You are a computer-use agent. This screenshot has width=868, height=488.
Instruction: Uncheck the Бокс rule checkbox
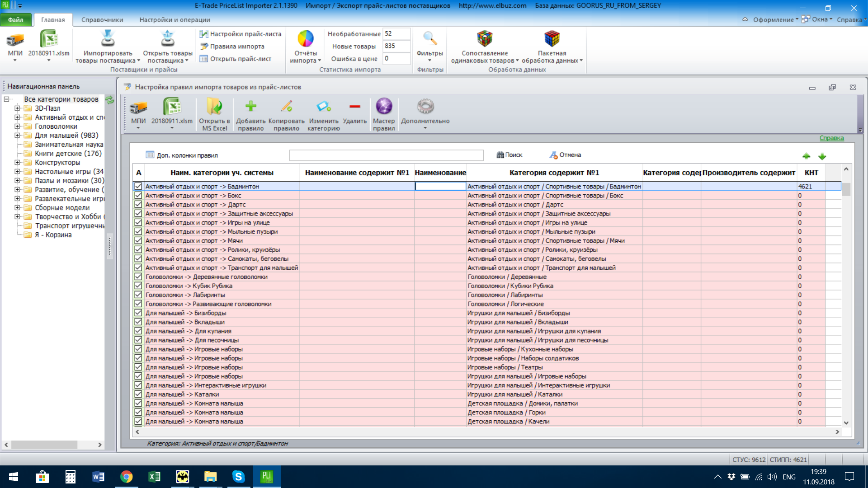[138, 195]
